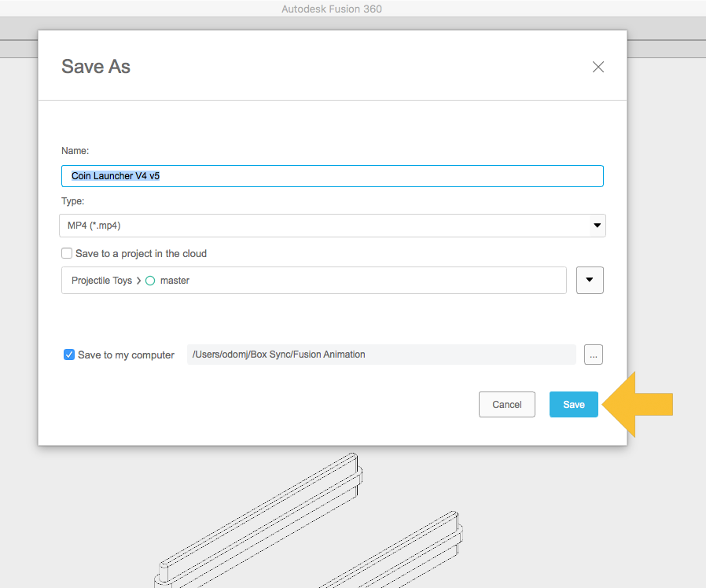Viewport: 706px width, 588px height.
Task: Browse for folder with the ellipsis button
Action: 594,355
